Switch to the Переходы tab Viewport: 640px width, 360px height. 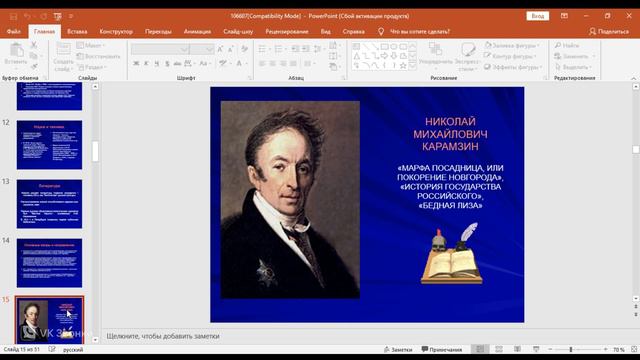click(x=158, y=31)
